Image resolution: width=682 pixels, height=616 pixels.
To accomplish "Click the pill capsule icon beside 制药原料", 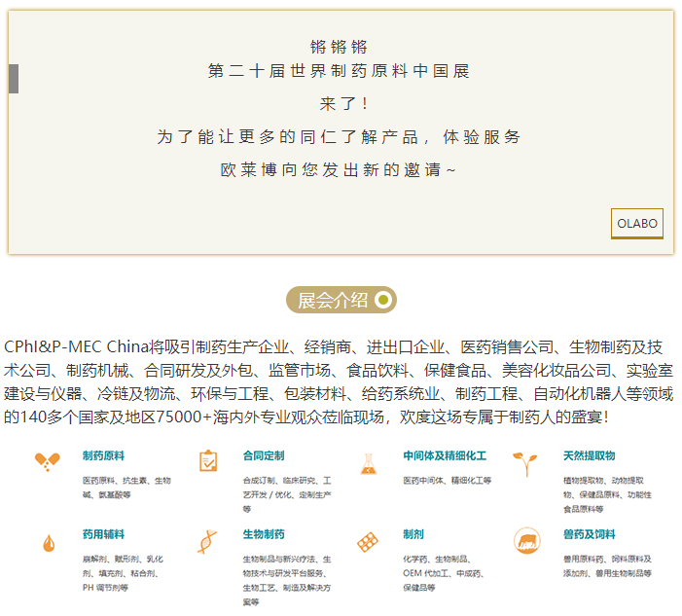I will coord(47,462).
